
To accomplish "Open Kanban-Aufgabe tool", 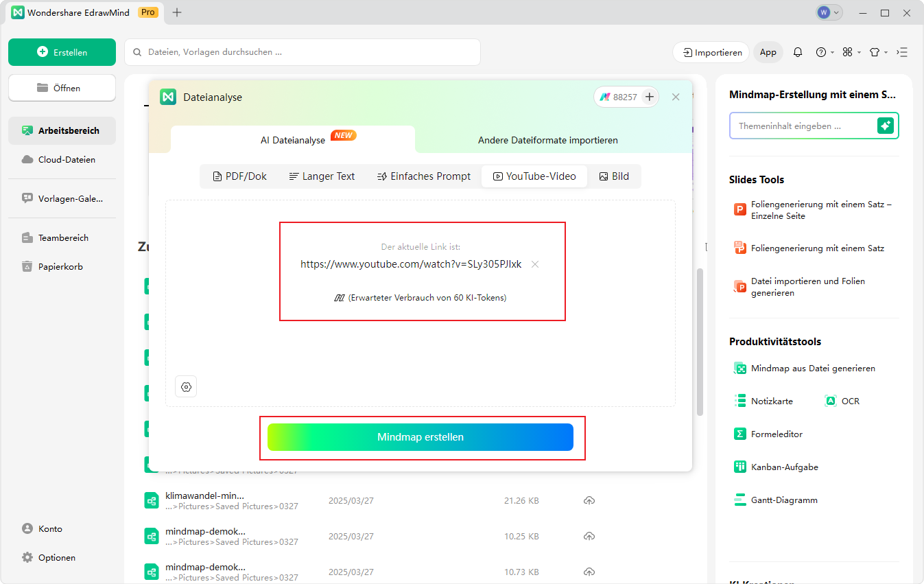I will tap(775, 467).
